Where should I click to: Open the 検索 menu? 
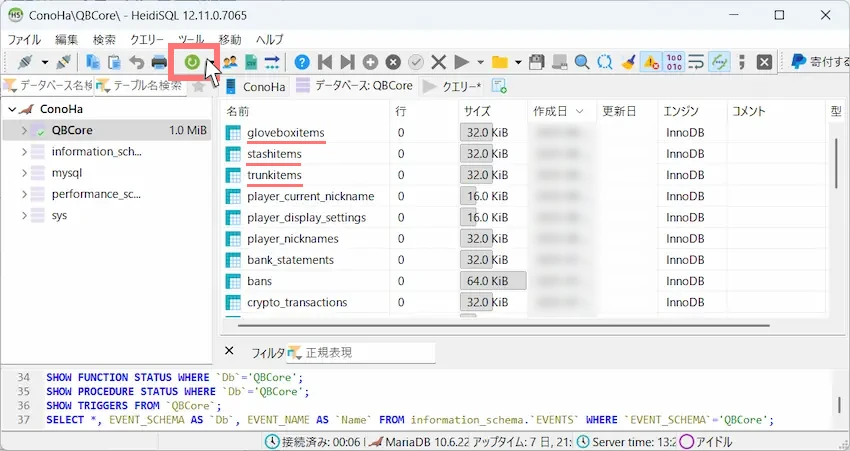click(x=104, y=40)
